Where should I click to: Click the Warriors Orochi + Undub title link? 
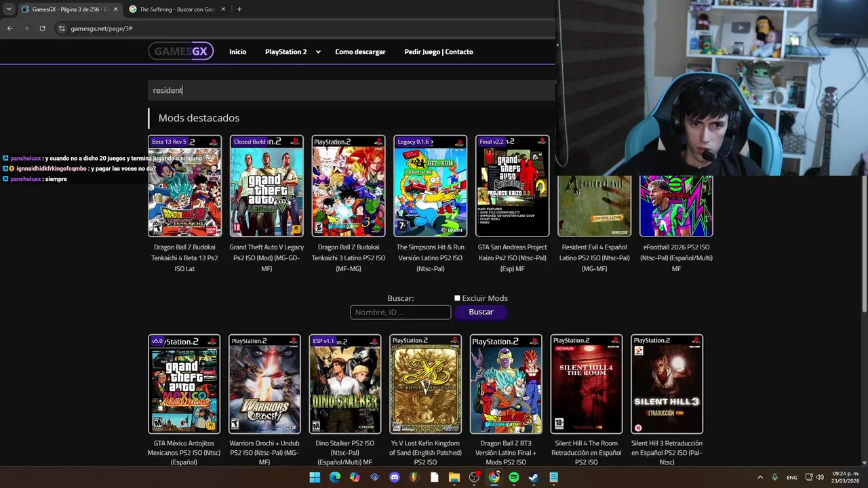[x=264, y=453]
